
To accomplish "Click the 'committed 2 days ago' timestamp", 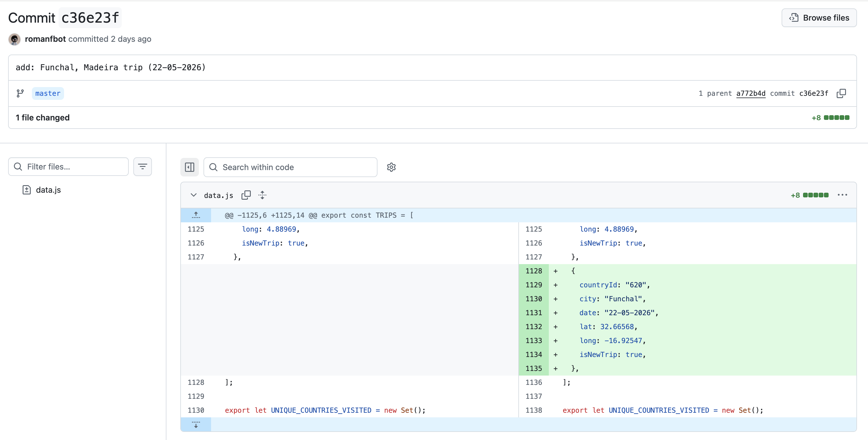I will click(x=110, y=39).
